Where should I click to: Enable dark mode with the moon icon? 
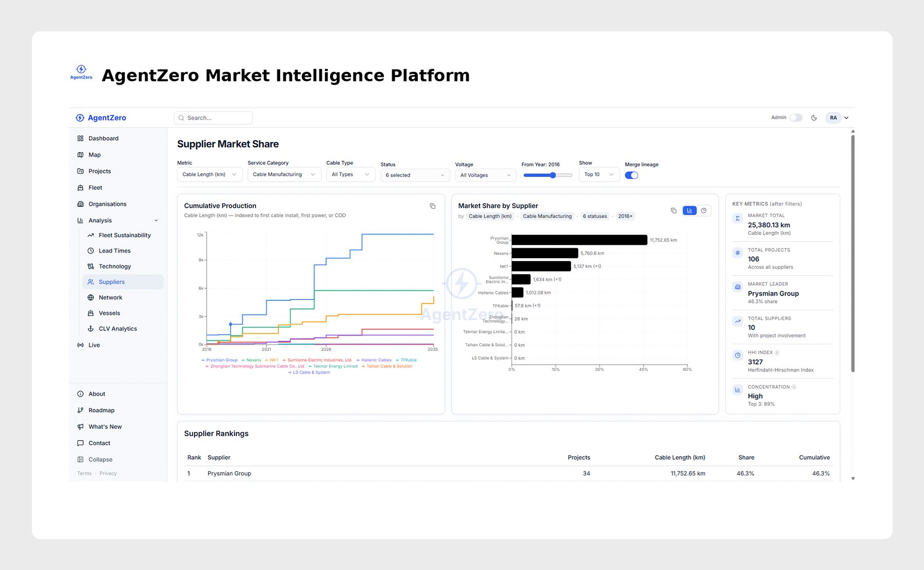pos(814,117)
